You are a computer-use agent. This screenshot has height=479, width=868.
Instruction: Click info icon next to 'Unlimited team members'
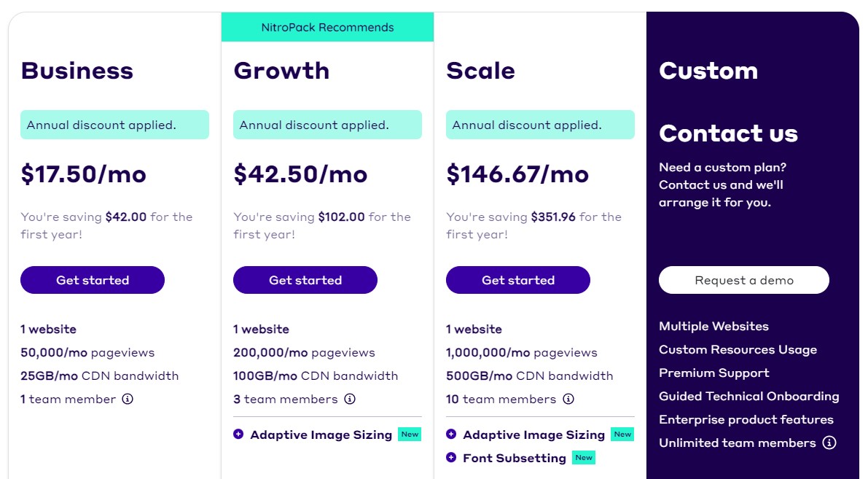[829, 443]
